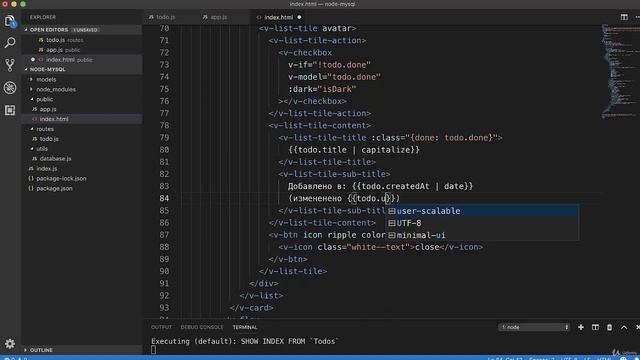Image resolution: width=640 pixels, height=360 pixels.
Task: Click the Split Terminal icon
Action: tap(595, 327)
